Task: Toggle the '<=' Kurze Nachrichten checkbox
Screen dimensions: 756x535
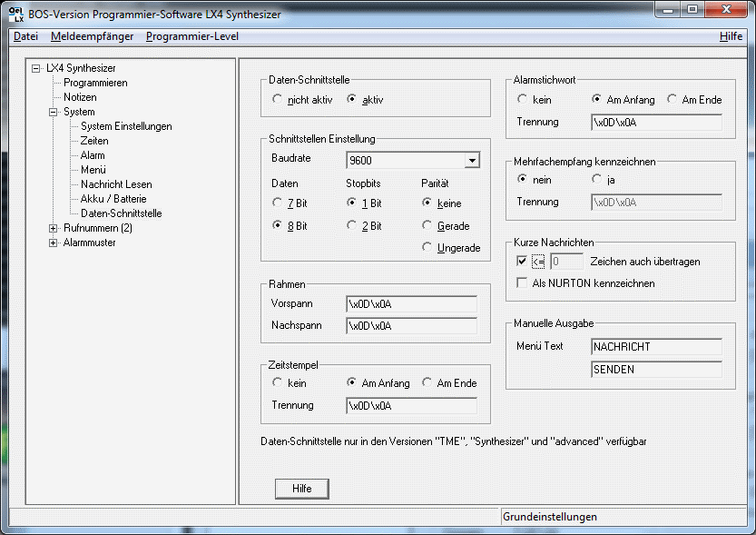Action: [522, 261]
